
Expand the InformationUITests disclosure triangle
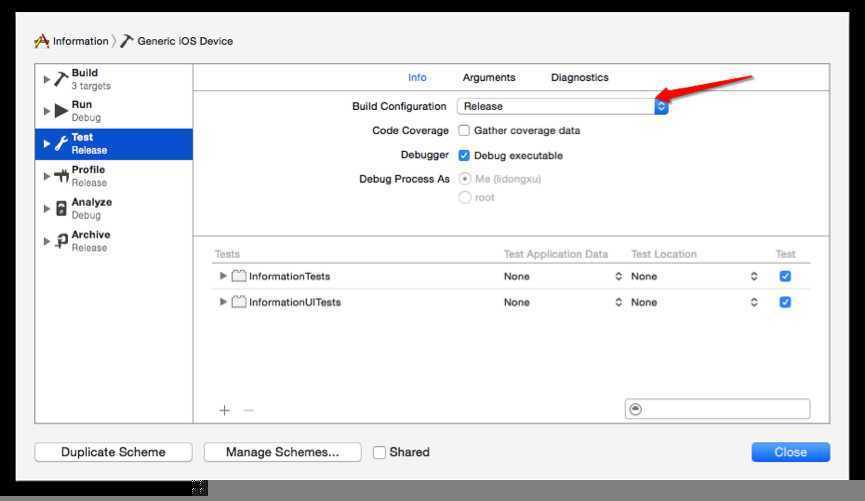(223, 302)
